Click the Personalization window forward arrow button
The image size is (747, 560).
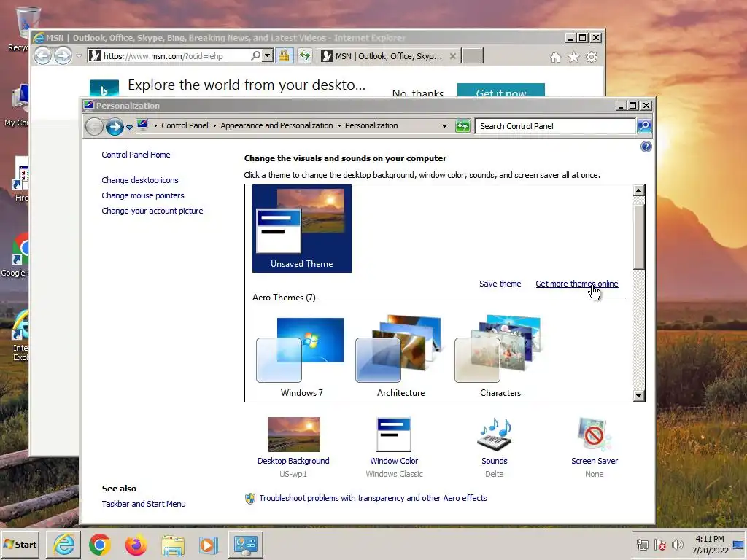(x=115, y=127)
